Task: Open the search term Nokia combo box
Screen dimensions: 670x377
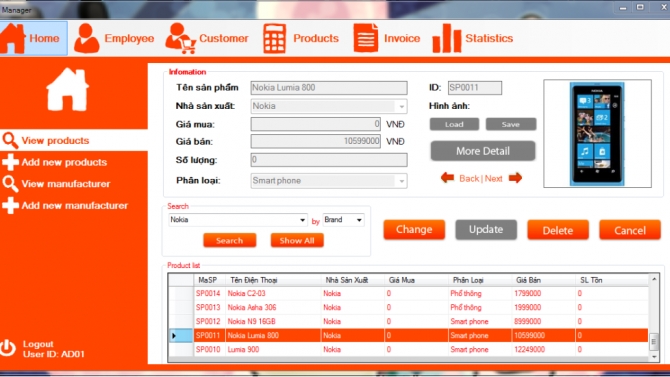Action: click(x=238, y=220)
